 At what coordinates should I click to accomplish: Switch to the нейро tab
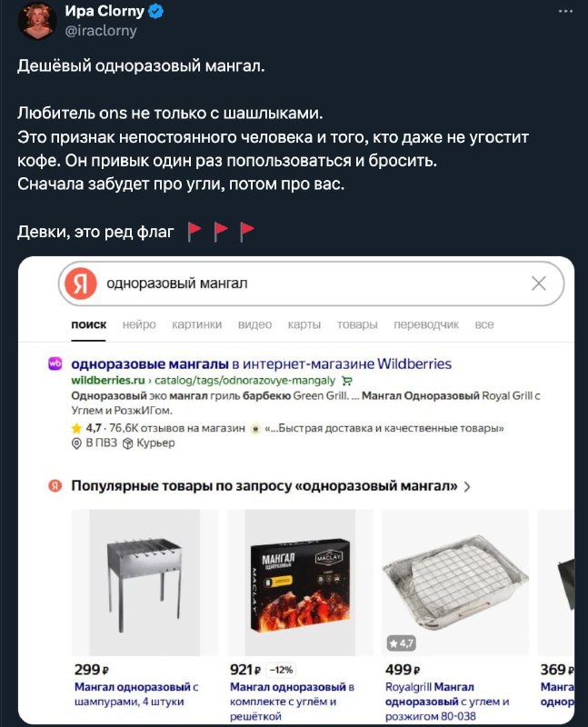pos(139,324)
